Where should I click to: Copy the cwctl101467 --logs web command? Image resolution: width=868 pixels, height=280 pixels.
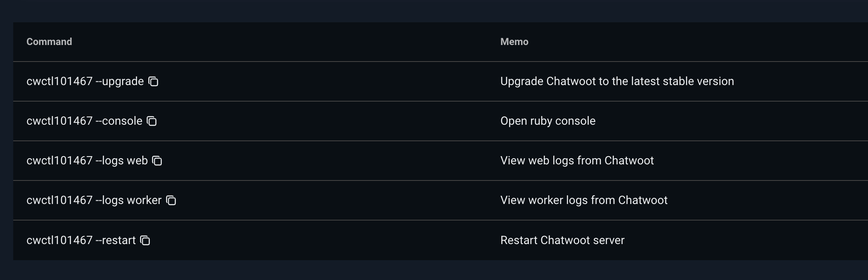(157, 161)
